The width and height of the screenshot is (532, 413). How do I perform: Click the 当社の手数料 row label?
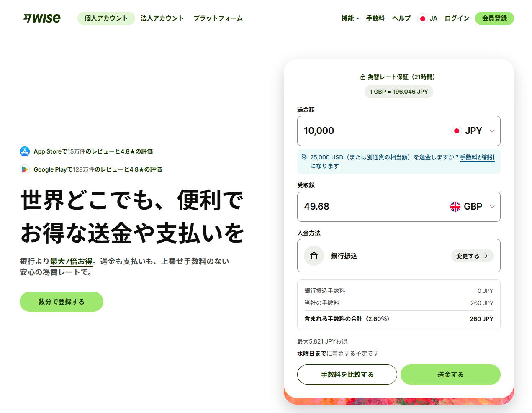(x=322, y=303)
